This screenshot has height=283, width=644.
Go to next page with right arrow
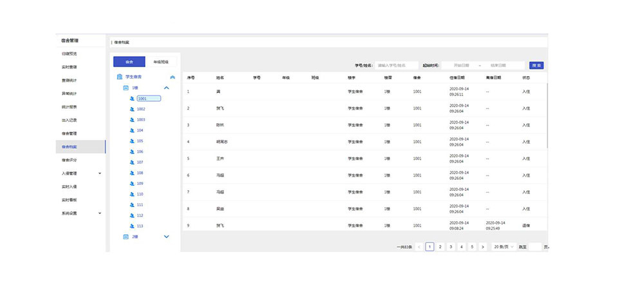483,247
